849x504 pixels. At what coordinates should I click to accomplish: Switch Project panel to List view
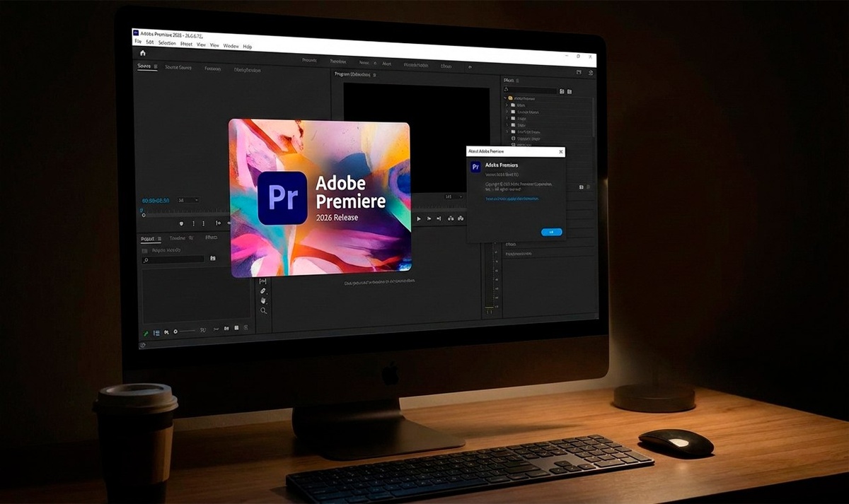point(156,333)
